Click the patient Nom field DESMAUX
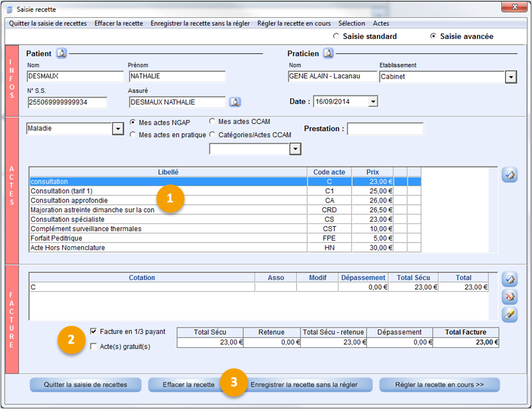Screen dimensions: 532x409 (75, 76)
